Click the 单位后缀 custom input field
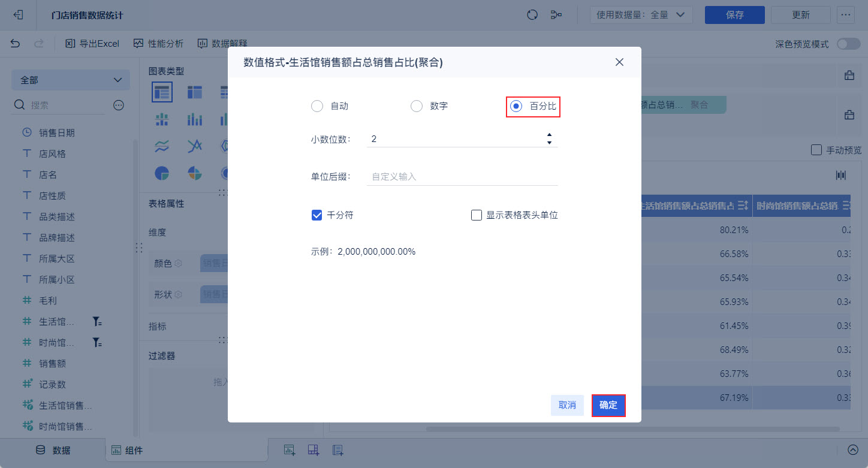This screenshot has height=468, width=868. [462, 177]
